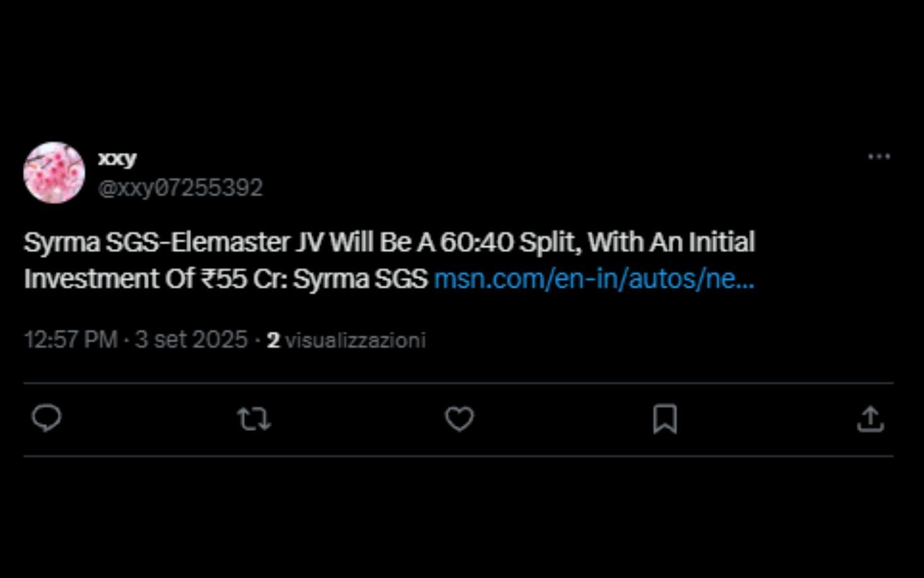Screen dimensions: 924x578
Task: Click 'Syrma SGS' text before the link
Action: (x=360, y=279)
